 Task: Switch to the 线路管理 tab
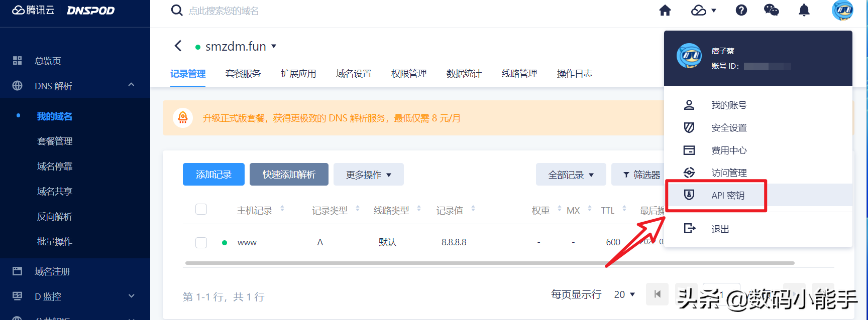(519, 74)
